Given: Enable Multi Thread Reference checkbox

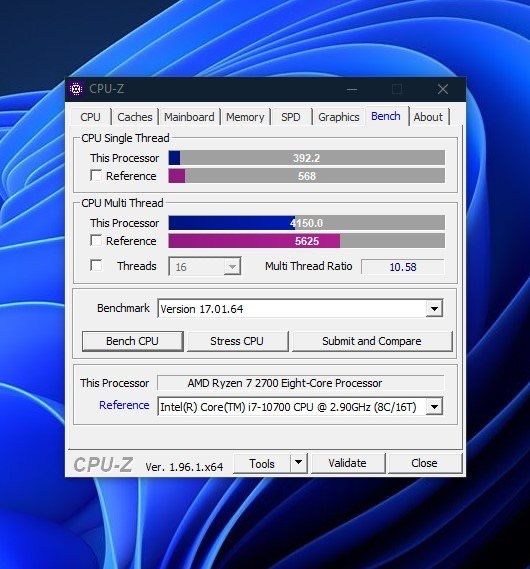Looking at the screenshot, I should [96, 240].
